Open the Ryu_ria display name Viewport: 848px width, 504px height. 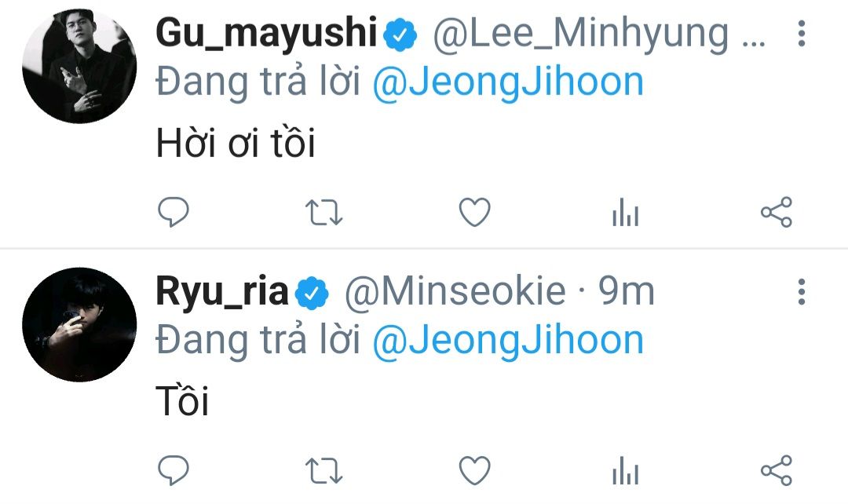223,292
